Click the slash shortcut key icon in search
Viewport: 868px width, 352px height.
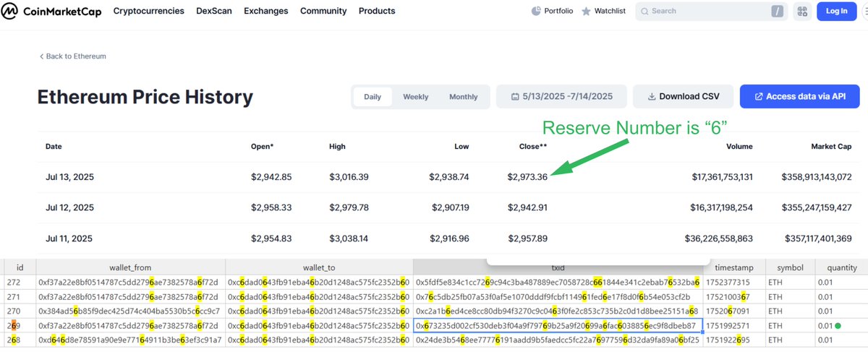pyautogui.click(x=778, y=11)
